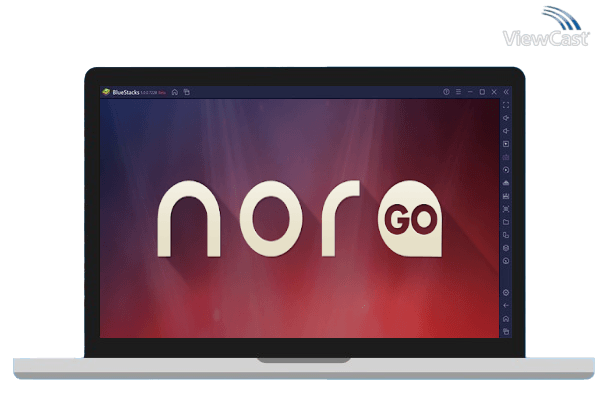
Task: Click the install APK sidebar icon
Action: tap(506, 196)
